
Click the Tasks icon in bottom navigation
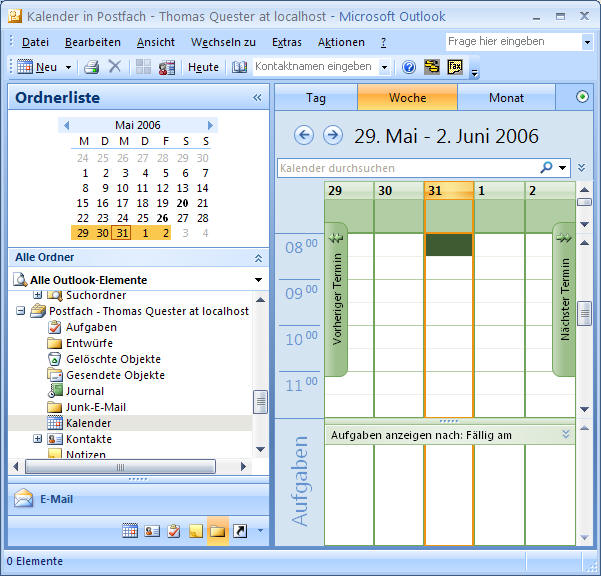click(x=174, y=531)
